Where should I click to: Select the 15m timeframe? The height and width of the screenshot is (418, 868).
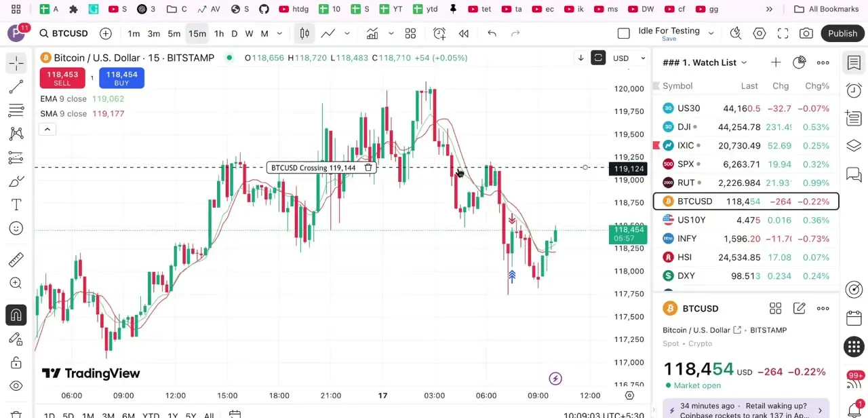(197, 33)
